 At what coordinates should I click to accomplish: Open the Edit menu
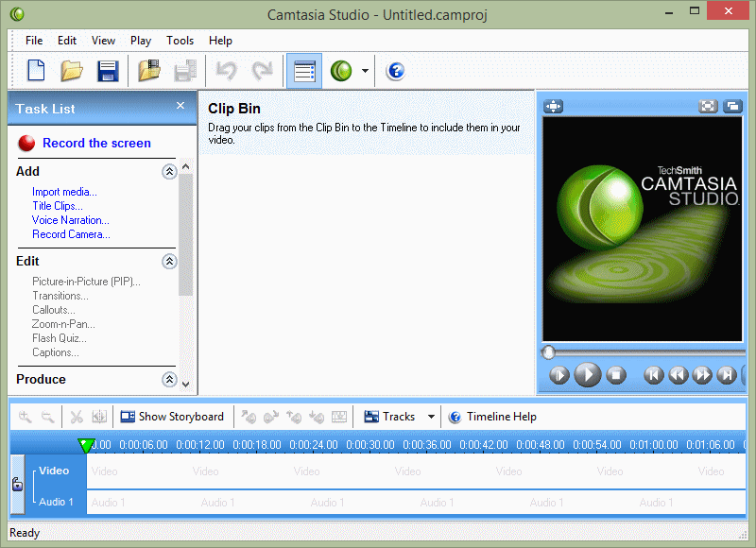[66, 41]
